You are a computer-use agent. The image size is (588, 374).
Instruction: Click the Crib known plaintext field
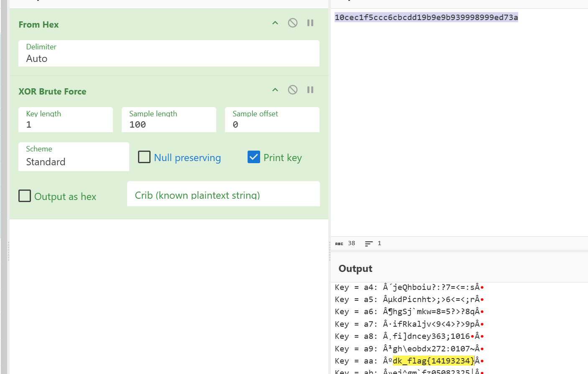pos(223,195)
